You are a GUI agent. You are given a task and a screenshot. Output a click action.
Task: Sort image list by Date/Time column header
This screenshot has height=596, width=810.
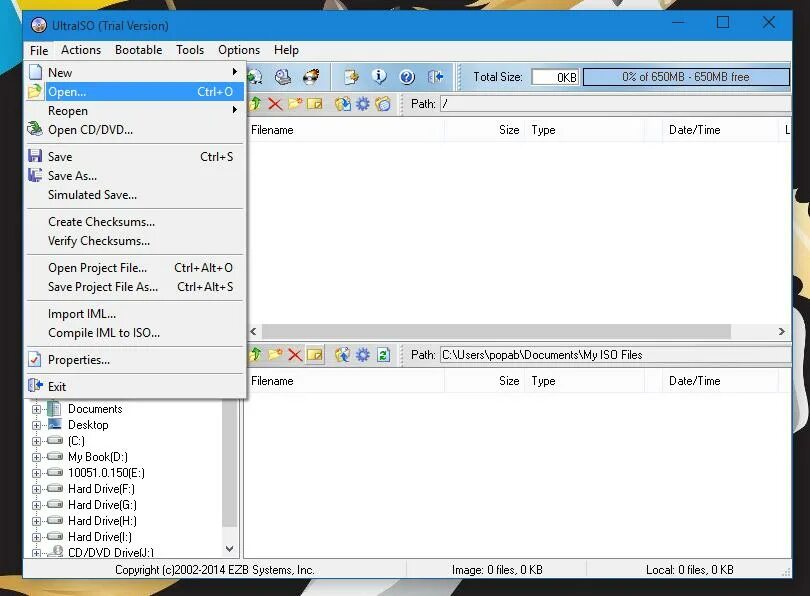pyautogui.click(x=720, y=130)
